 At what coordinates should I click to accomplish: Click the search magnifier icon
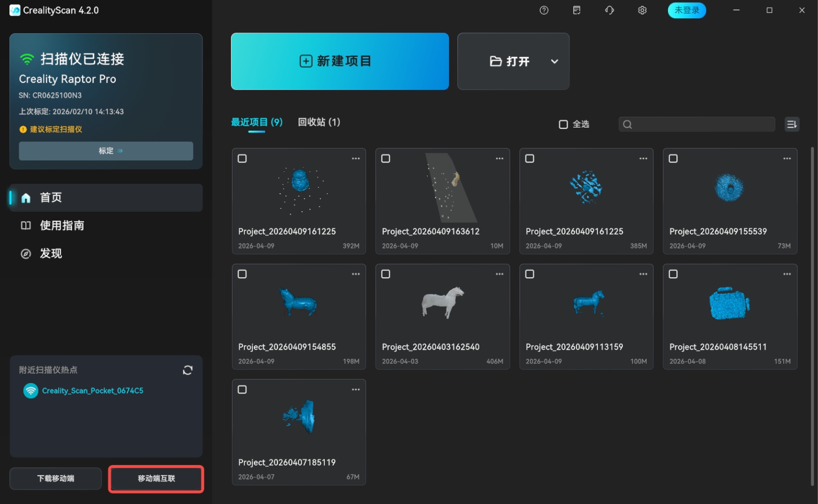(628, 125)
